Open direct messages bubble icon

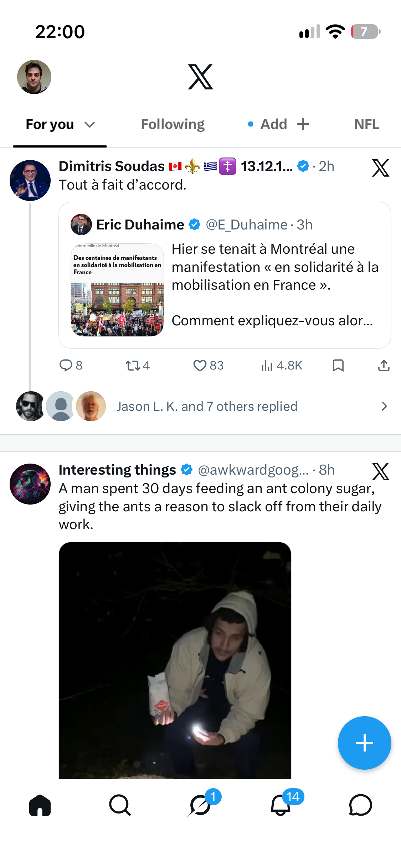[360, 805]
